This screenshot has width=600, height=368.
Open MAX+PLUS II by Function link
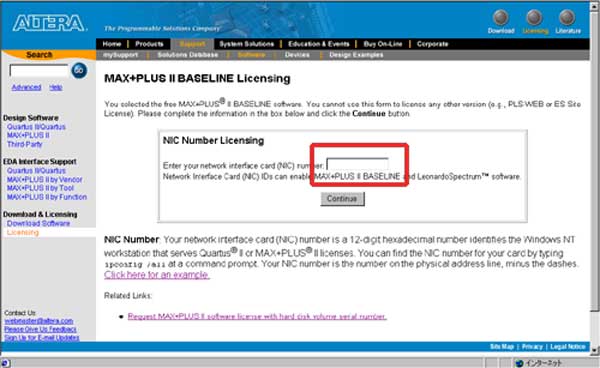[x=47, y=197]
